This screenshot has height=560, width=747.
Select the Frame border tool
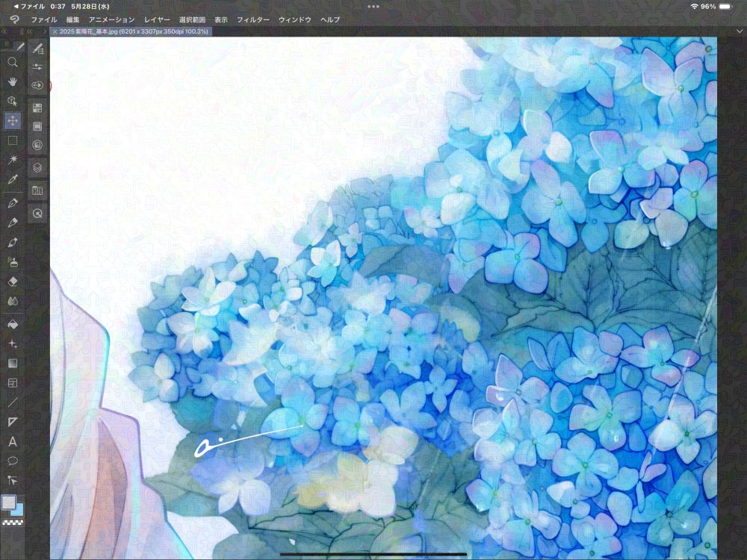point(13,383)
